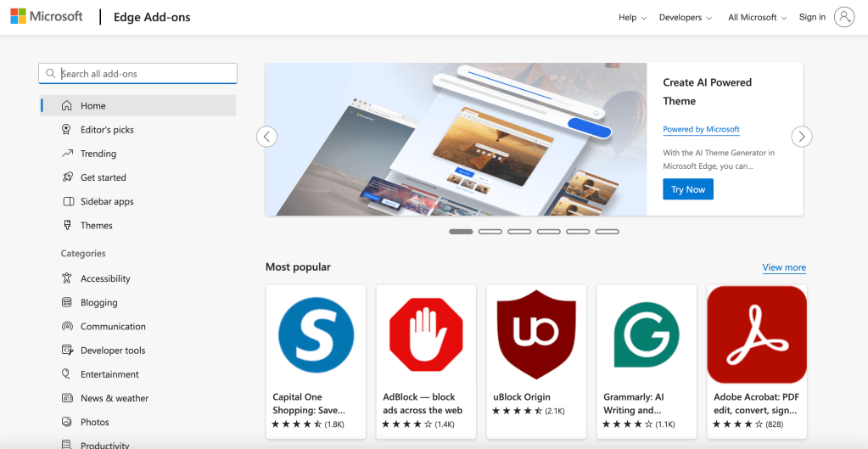
Task: Select the Trending sidebar item
Action: (x=98, y=154)
